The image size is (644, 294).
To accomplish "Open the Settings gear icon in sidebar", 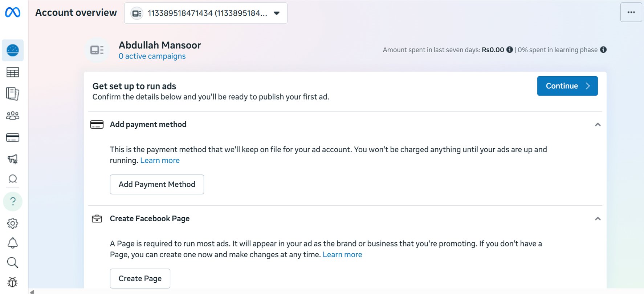I will [x=13, y=223].
